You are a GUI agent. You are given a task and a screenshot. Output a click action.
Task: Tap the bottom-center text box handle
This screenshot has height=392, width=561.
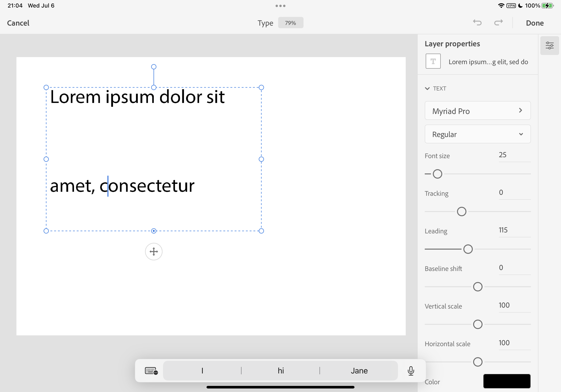click(x=154, y=231)
